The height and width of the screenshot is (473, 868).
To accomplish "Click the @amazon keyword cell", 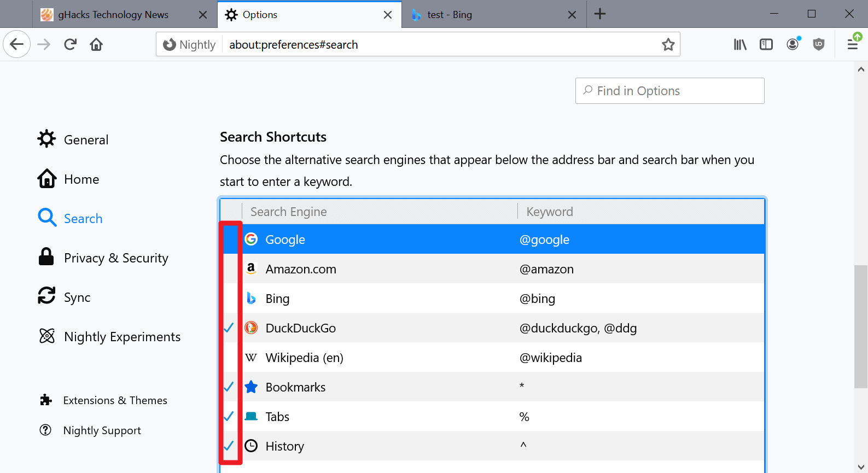I will [x=546, y=269].
